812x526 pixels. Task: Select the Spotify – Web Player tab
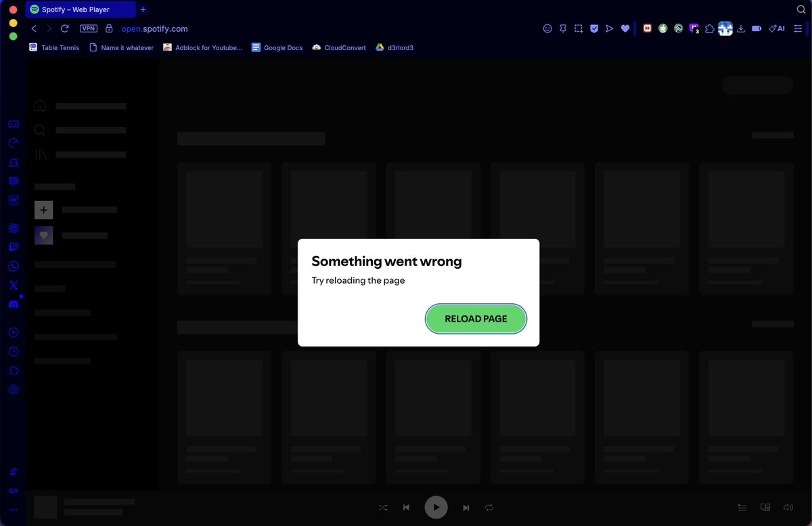[x=80, y=9]
